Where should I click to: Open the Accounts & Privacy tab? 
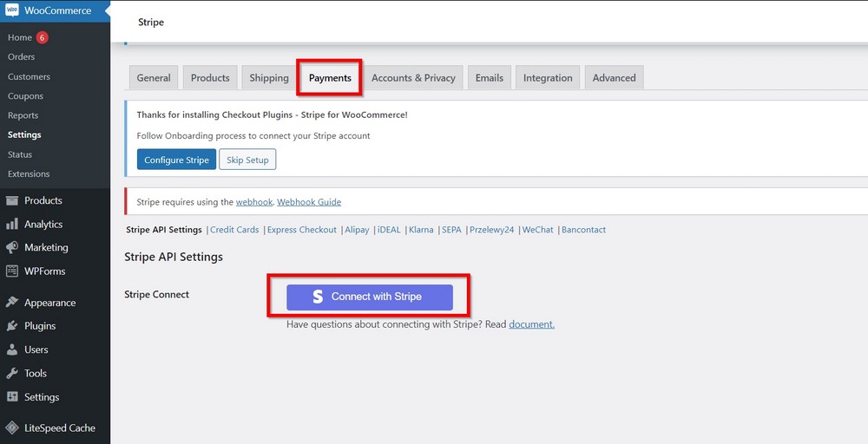pos(413,77)
